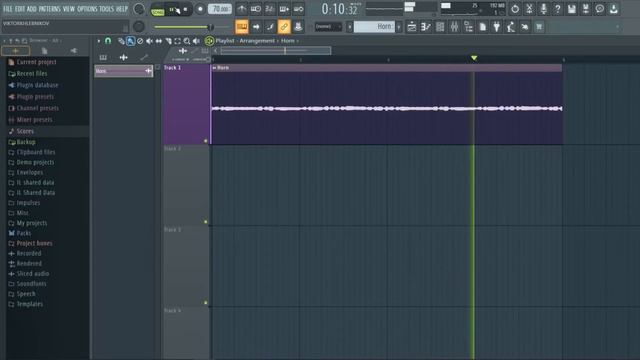The width and height of the screenshot is (640, 360).
Task: Toggle recording countdown
Action: 270,9
